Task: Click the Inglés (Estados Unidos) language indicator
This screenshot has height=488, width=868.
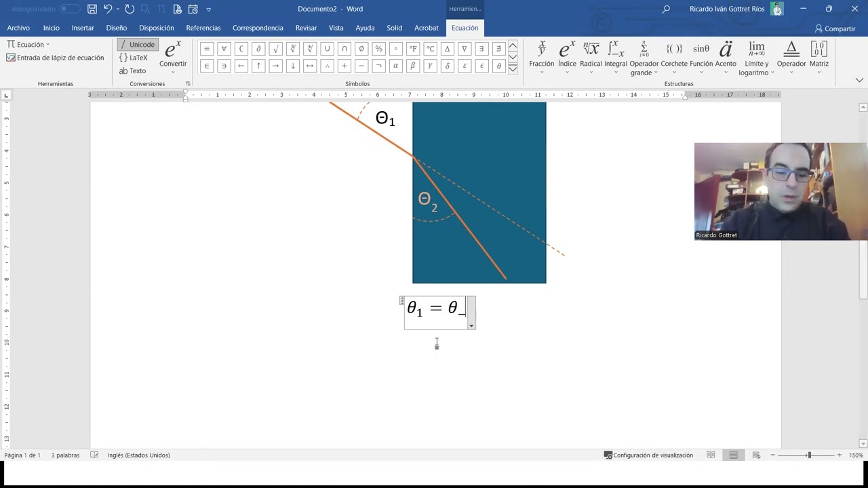Action: (138, 455)
